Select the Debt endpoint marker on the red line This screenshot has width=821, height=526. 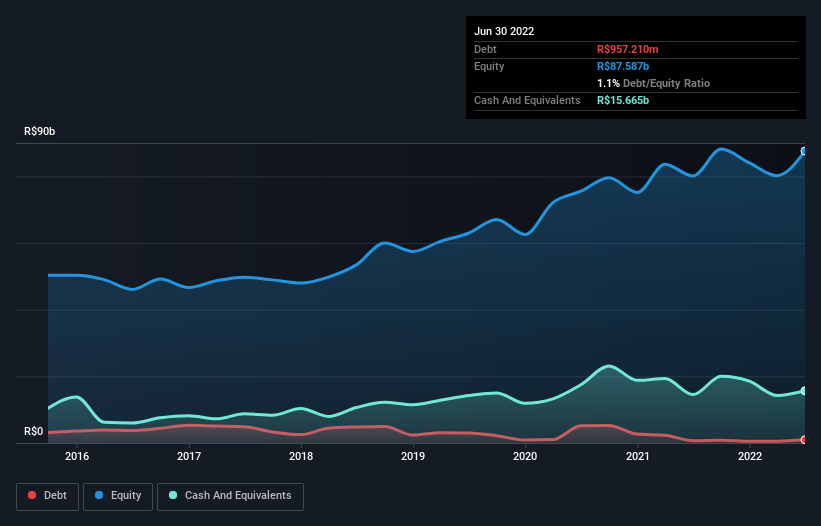[804, 440]
